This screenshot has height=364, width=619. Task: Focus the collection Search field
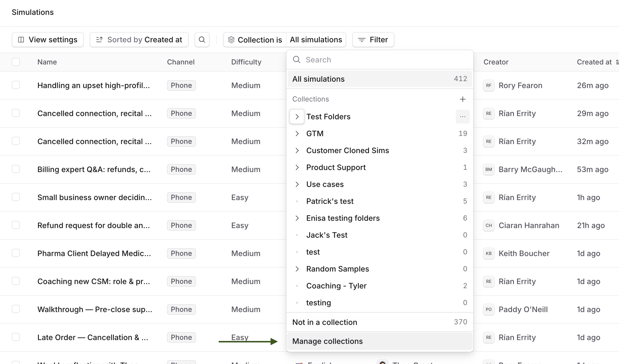380,60
